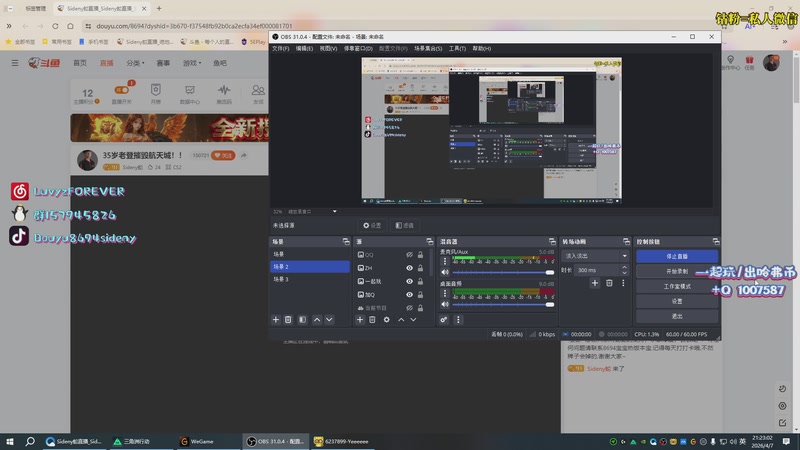The image size is (800, 450).
Task: Open OBS 视图 View menu
Action: (x=328, y=48)
